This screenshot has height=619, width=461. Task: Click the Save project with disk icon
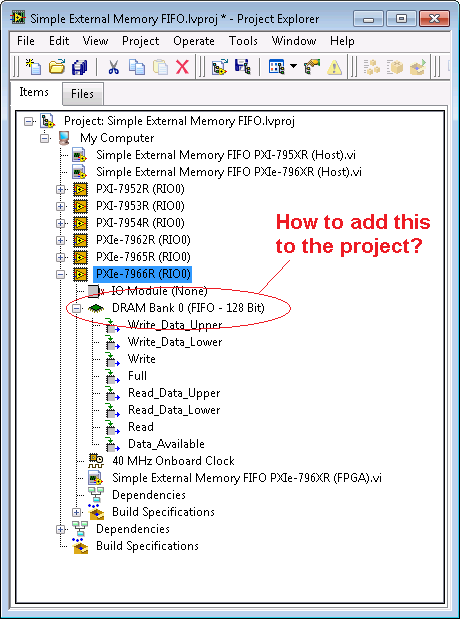pyautogui.click(x=242, y=67)
